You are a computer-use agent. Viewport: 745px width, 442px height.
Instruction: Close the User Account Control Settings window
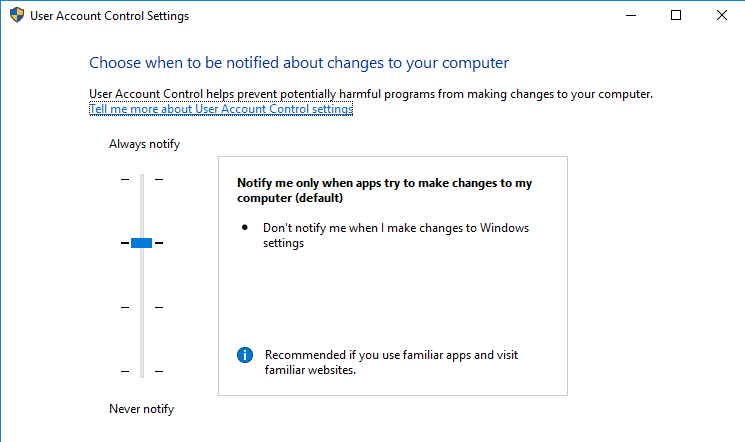722,15
